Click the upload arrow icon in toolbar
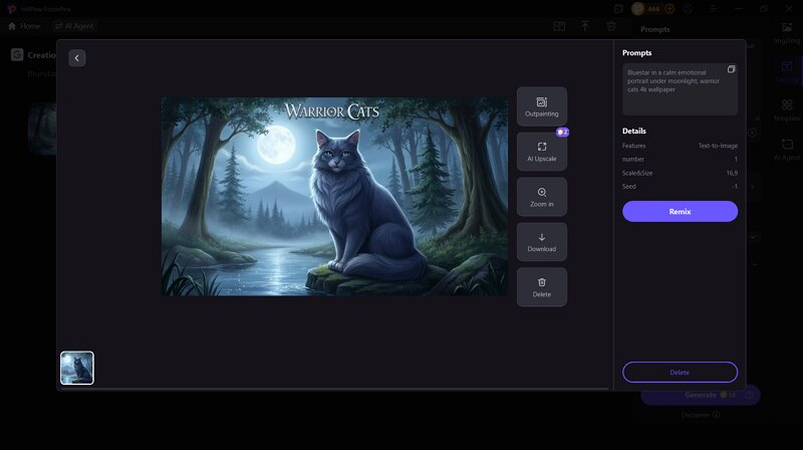 tap(585, 26)
